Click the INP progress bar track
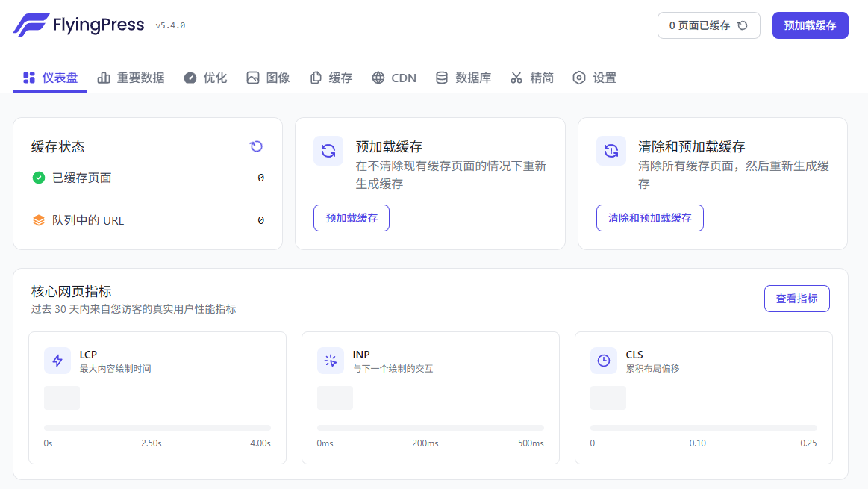The width and height of the screenshot is (868, 489). [431, 428]
